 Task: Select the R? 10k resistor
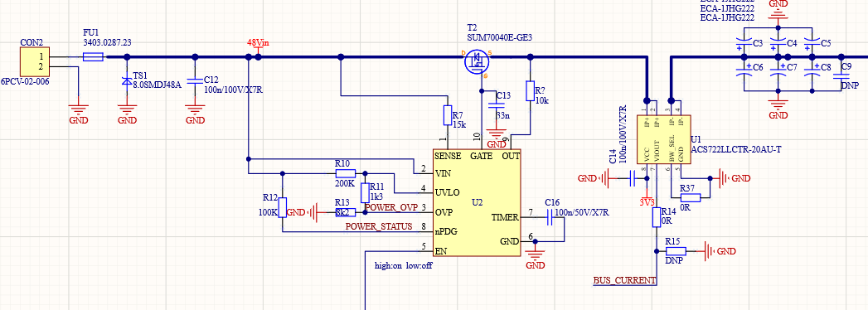point(530,91)
